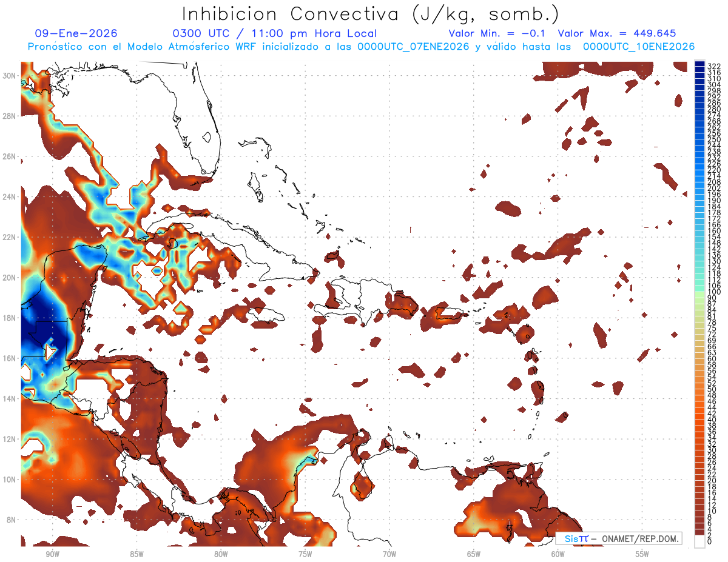
Task: Click the '26N' latitude label
Action: [x=9, y=156]
